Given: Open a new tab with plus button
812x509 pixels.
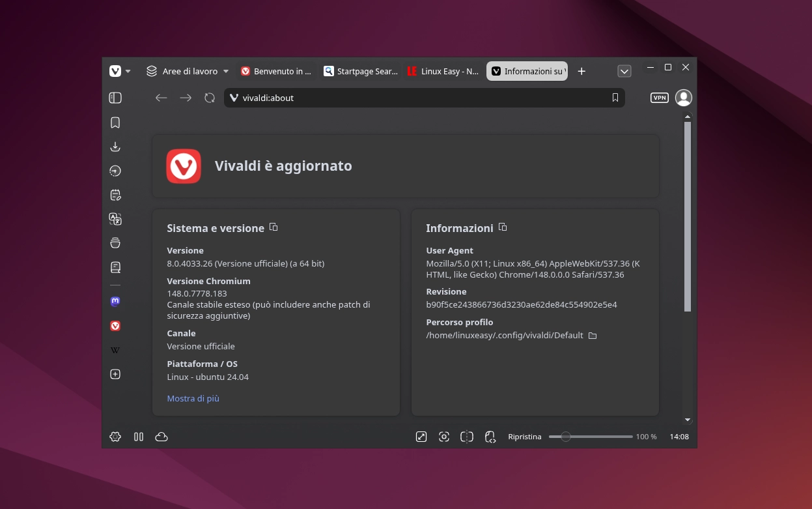Looking at the screenshot, I should point(581,71).
